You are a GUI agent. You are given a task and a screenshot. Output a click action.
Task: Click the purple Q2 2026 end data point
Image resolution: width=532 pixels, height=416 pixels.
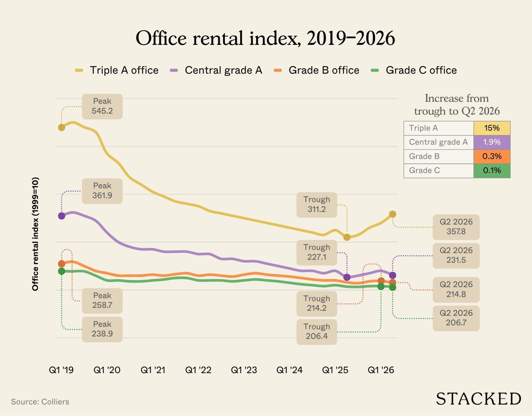click(392, 275)
